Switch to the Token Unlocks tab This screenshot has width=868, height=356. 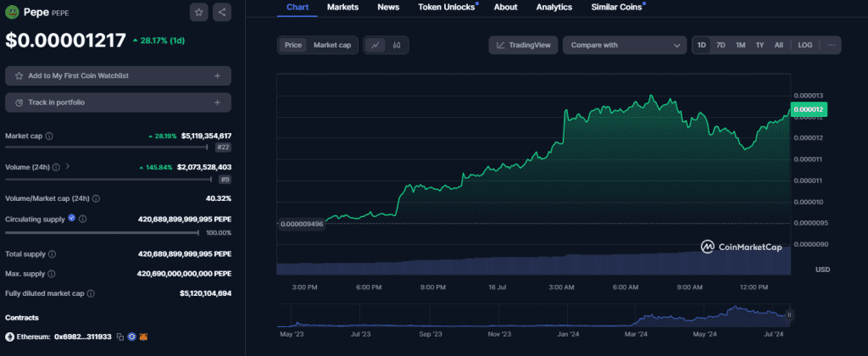pos(447,7)
